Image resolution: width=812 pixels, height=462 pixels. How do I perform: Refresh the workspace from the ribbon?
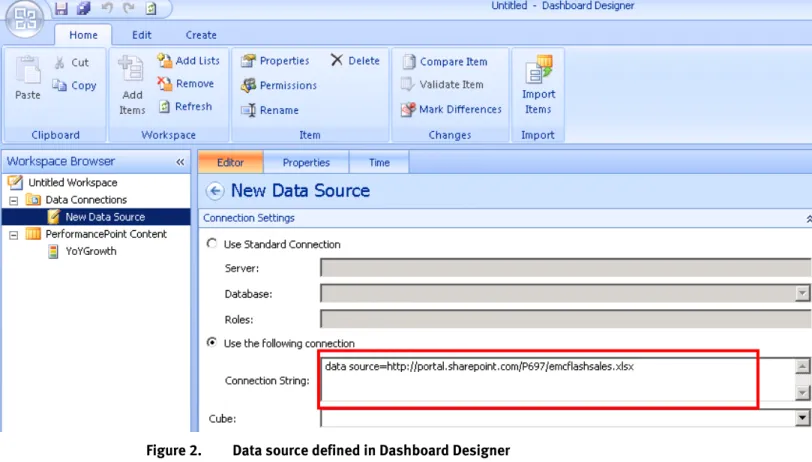pos(185,106)
